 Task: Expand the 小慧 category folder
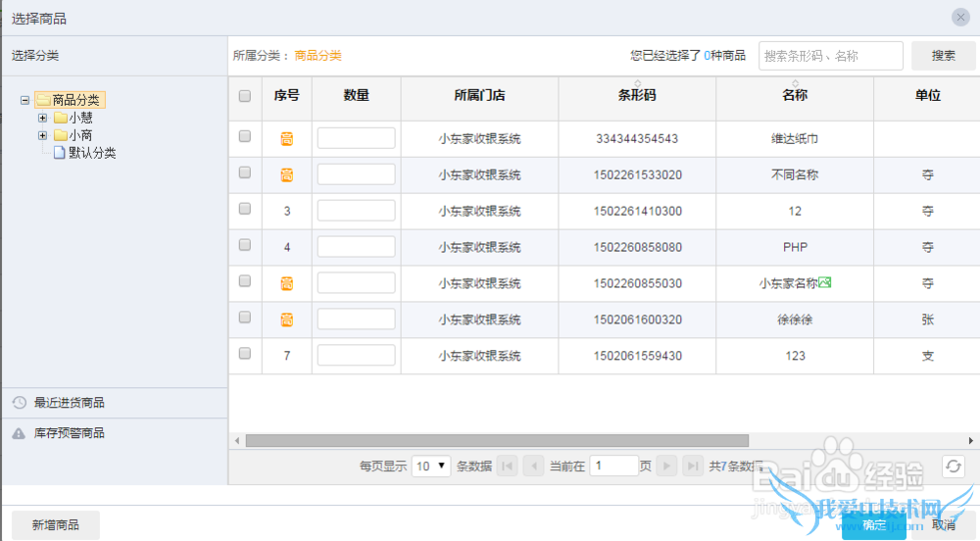pos(42,118)
